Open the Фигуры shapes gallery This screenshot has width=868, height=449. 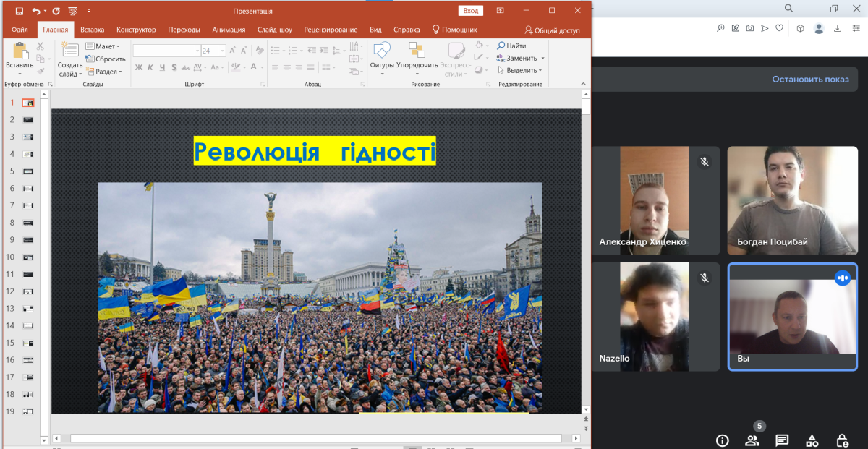click(x=381, y=58)
